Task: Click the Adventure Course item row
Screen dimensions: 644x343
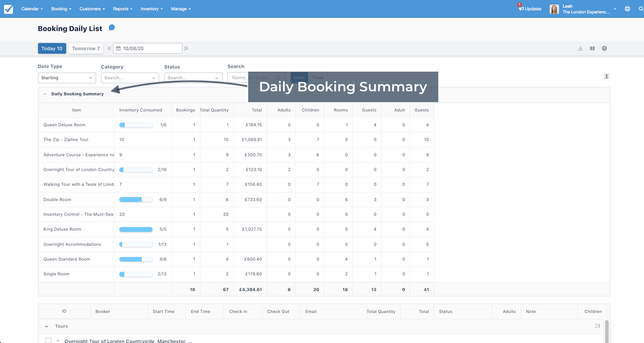Action: click(x=79, y=155)
